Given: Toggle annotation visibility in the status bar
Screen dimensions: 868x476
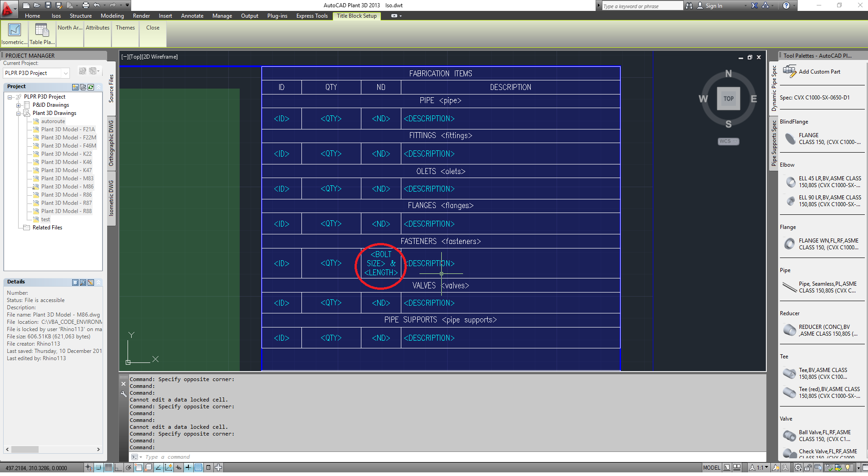Looking at the screenshot, I should [x=775, y=468].
